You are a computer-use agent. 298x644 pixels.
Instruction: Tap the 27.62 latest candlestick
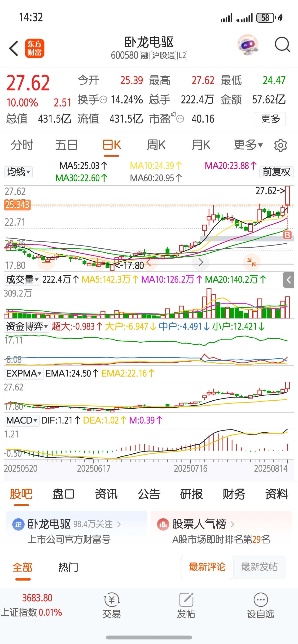[x=287, y=196]
